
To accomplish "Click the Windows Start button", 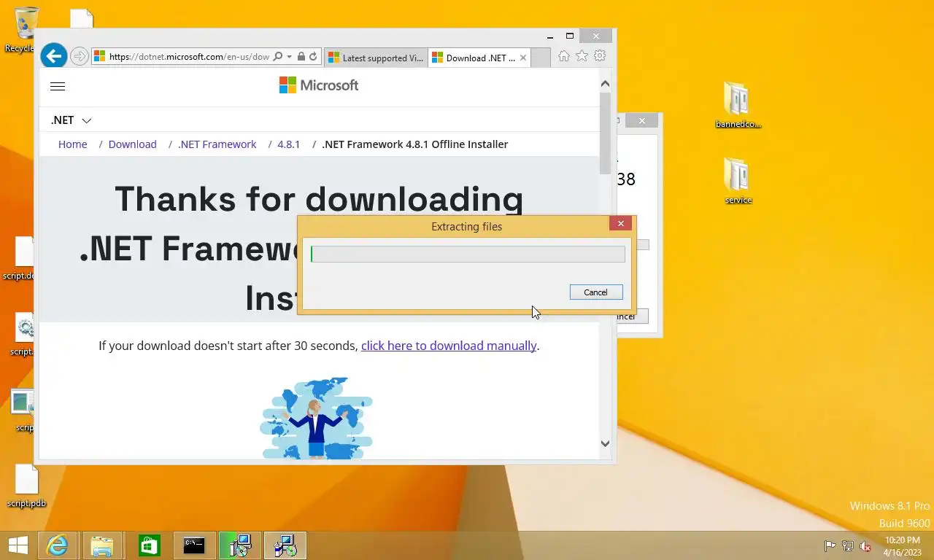I will 18,545.
